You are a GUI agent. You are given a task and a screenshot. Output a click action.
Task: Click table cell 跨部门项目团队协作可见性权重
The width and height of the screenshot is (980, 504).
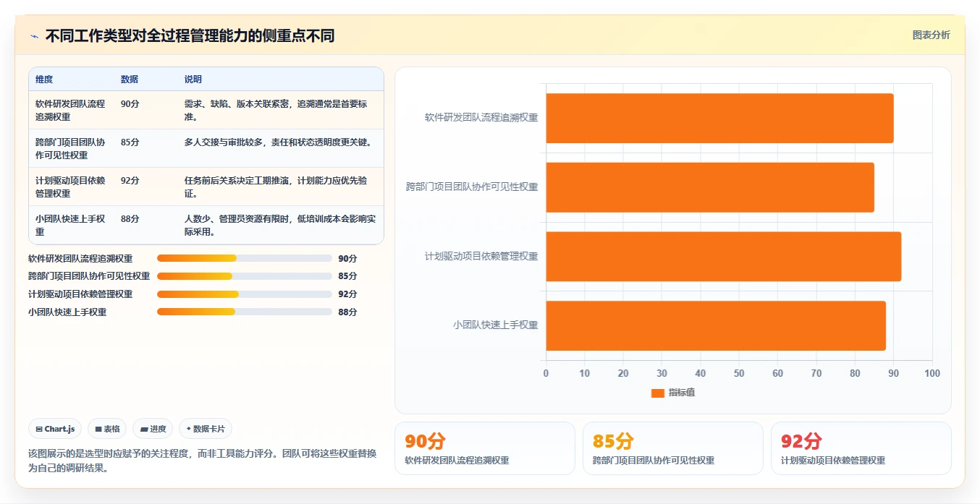(x=70, y=148)
